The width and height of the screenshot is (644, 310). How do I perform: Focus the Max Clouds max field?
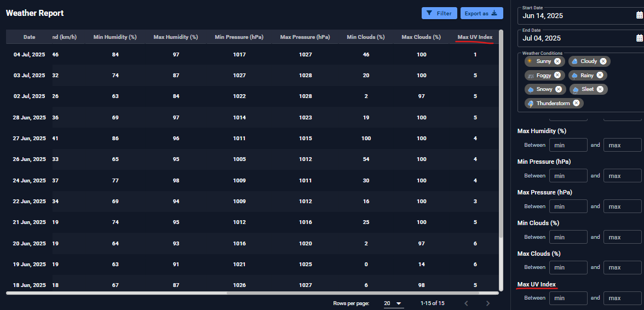pos(622,267)
